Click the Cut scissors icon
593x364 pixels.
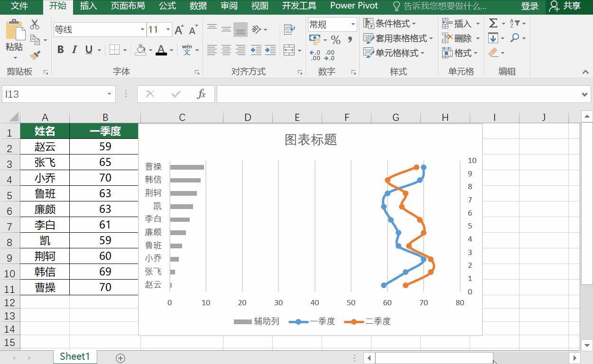point(35,25)
